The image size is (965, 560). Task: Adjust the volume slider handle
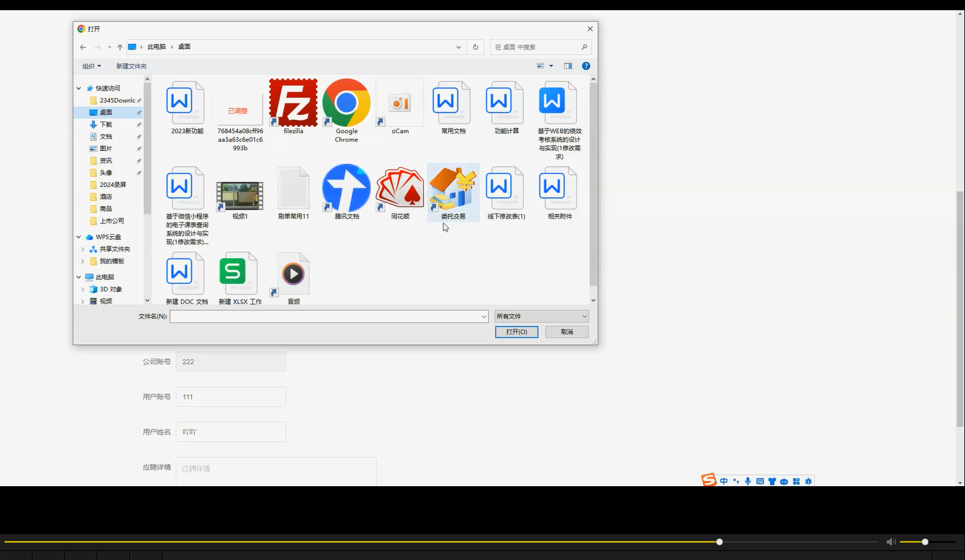(x=925, y=542)
